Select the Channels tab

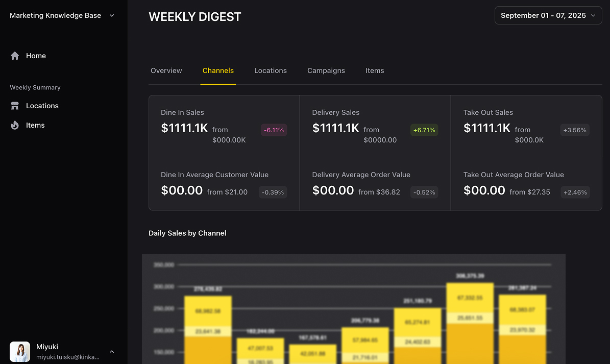218,70
